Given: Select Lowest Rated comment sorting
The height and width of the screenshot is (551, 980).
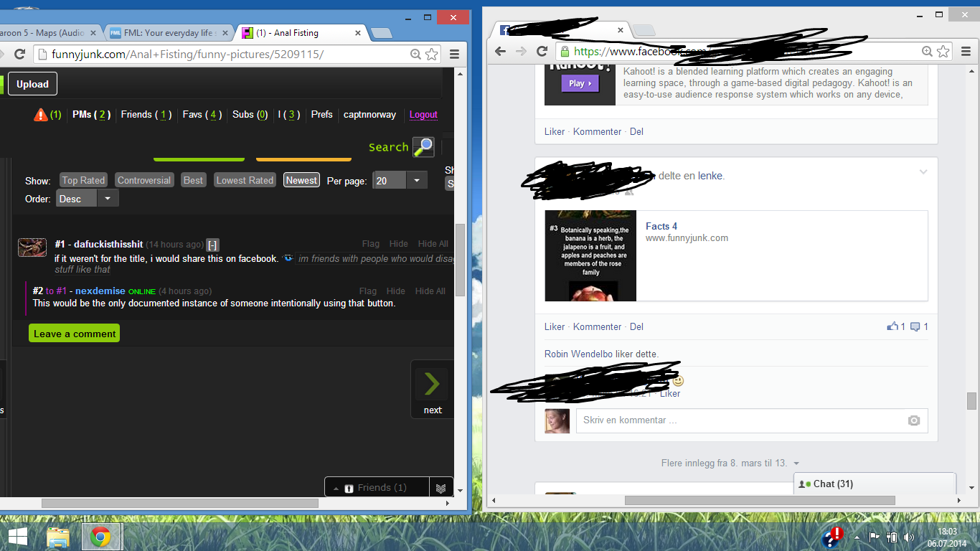Looking at the screenshot, I should (245, 180).
